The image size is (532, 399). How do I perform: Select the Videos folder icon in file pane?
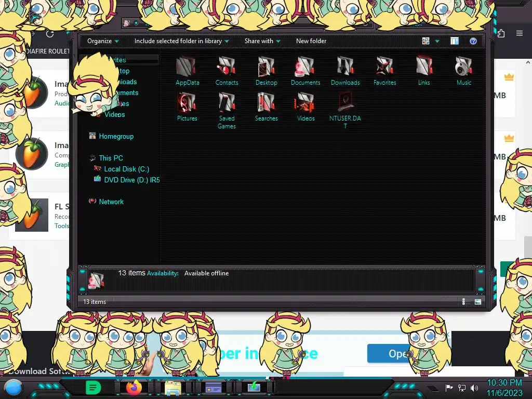305,102
